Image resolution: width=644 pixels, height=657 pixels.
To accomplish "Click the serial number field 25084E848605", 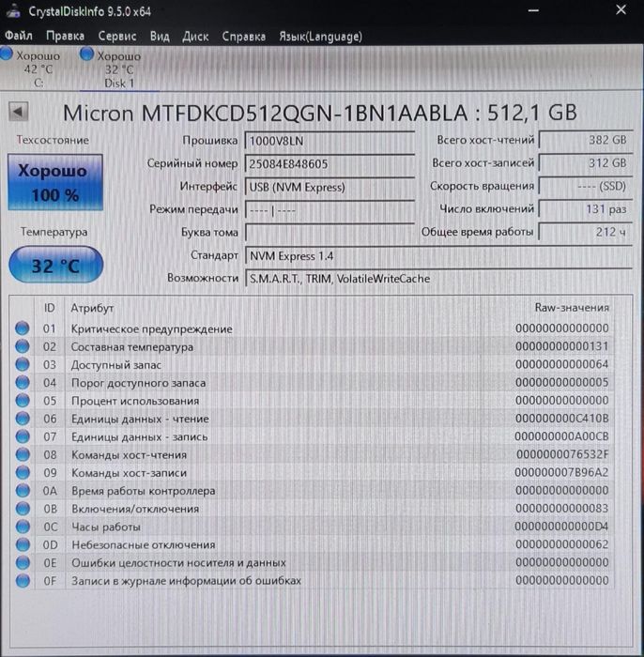I will coord(330,164).
